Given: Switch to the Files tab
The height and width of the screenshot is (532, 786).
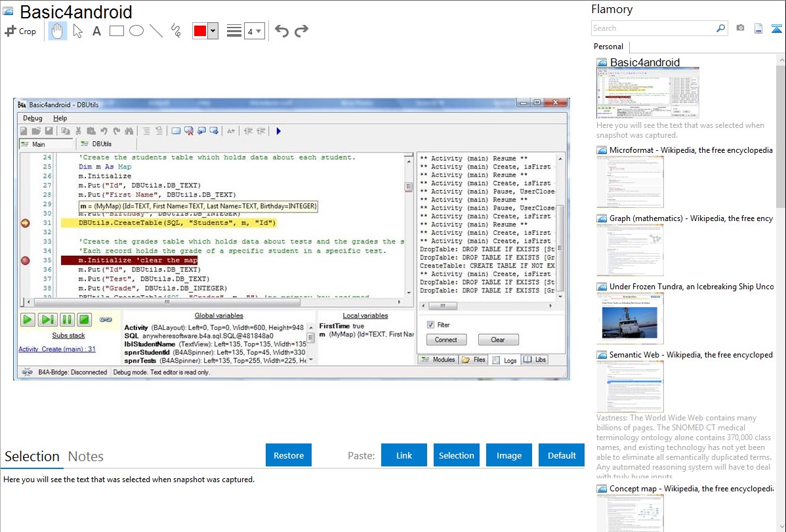Looking at the screenshot, I should coord(474,360).
